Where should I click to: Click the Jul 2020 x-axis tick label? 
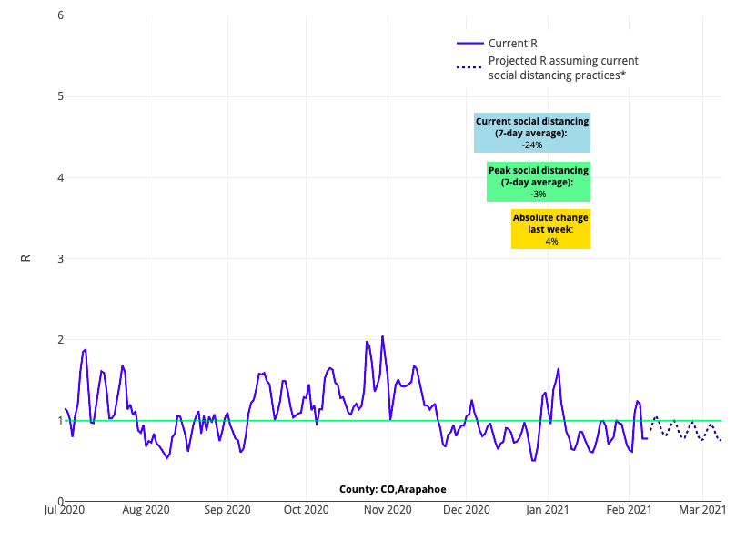coord(65,510)
